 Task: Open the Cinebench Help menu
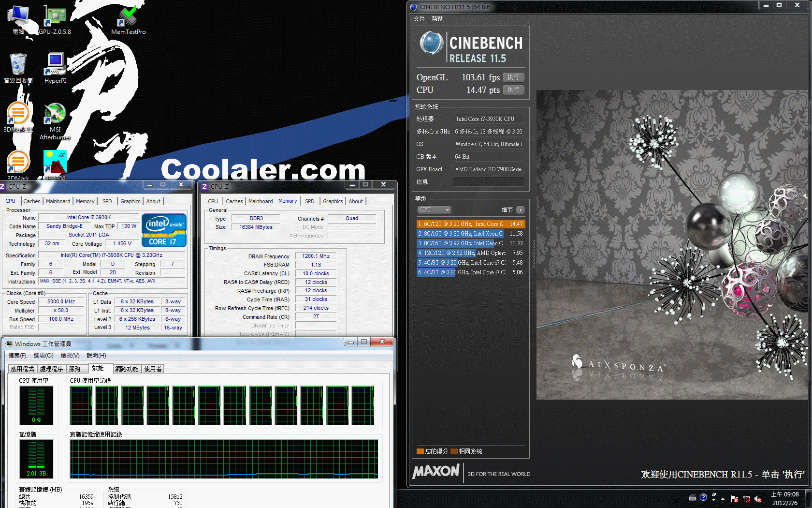[x=437, y=19]
